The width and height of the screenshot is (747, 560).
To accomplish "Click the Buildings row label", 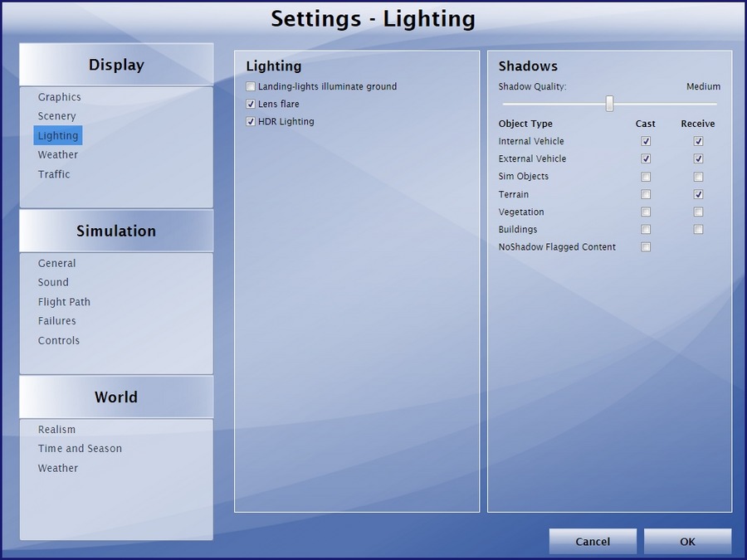I will tap(518, 230).
